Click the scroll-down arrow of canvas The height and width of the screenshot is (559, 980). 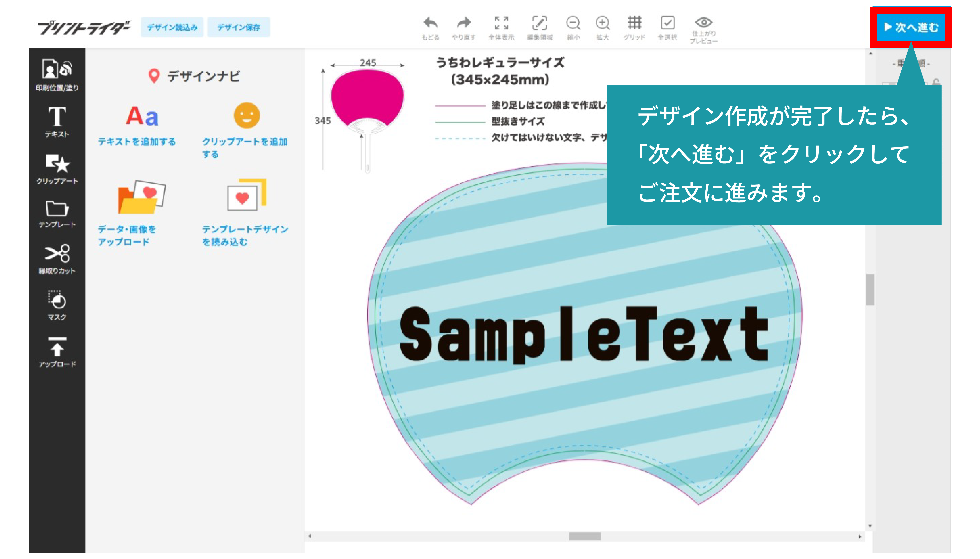[x=870, y=526]
